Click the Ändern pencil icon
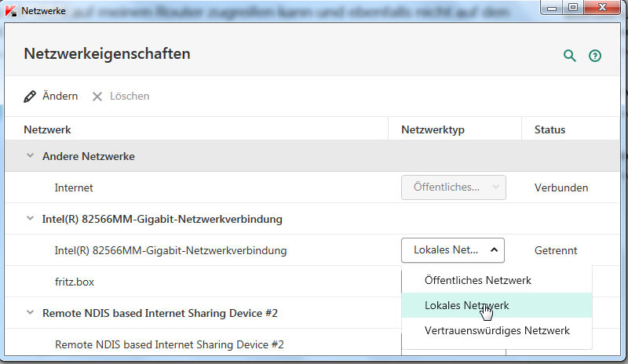This screenshot has height=364, width=628. [31, 96]
